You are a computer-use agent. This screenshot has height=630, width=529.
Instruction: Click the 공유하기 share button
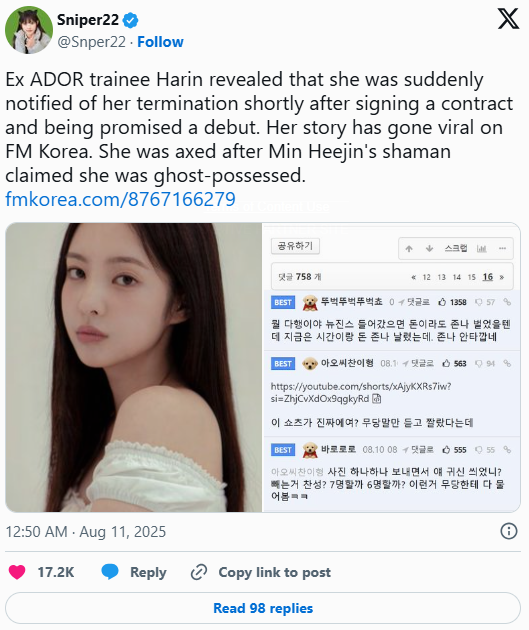295,246
